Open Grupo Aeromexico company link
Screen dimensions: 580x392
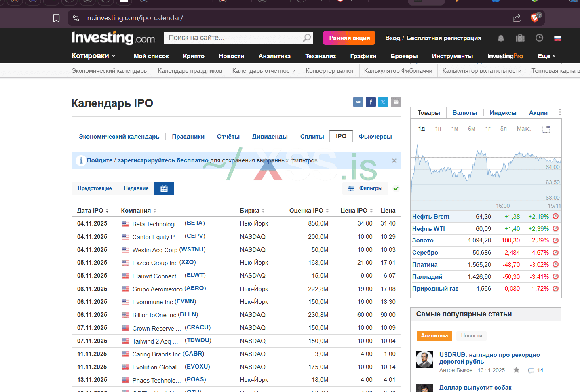pos(158,289)
